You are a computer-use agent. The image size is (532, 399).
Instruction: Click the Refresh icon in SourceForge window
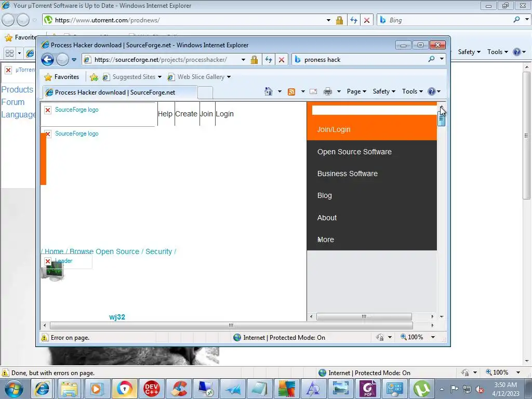tap(269, 60)
